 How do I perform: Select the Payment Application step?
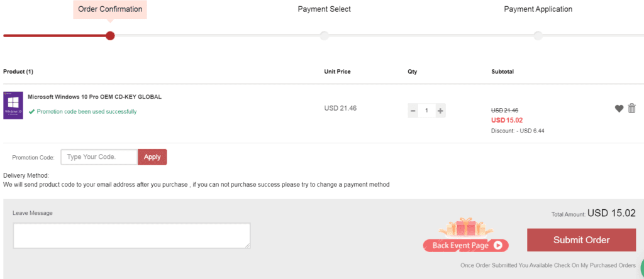(538, 9)
